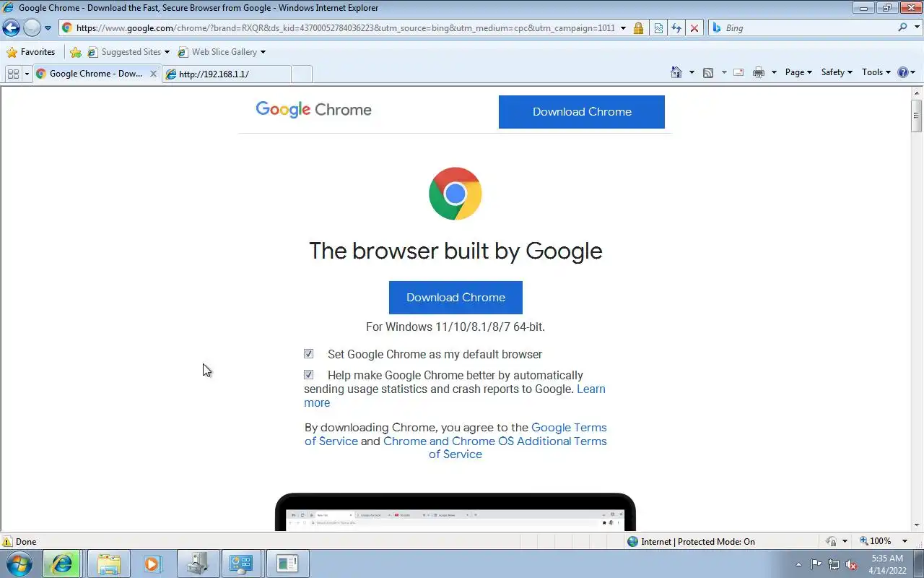Open the Safety menu
Viewport: 924px width, 578px height.
tap(837, 72)
